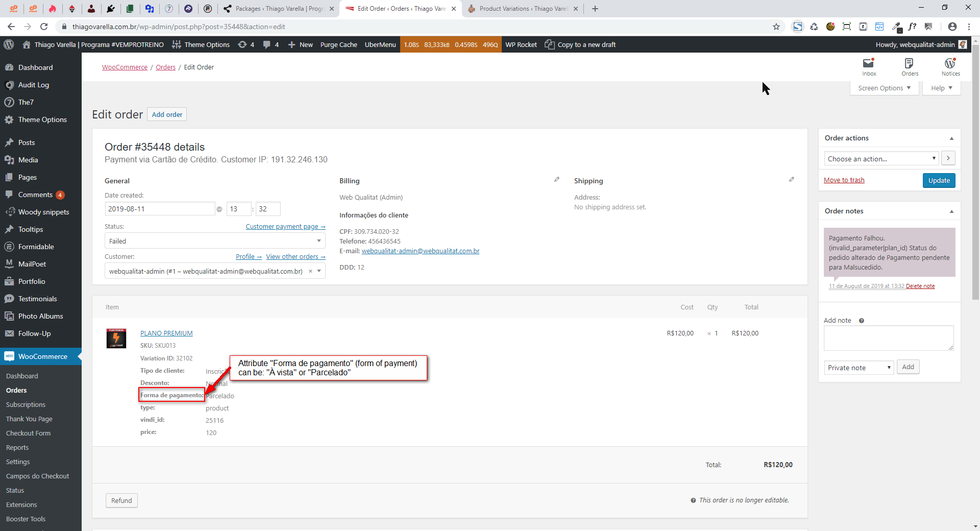Open the Choose an action dropdown
The image size is (980, 531).
pyautogui.click(x=881, y=159)
